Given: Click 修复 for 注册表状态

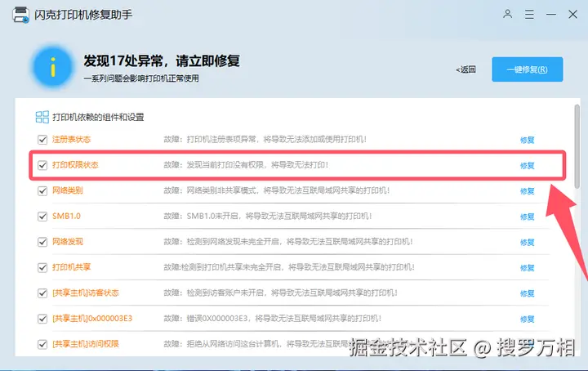Looking at the screenshot, I should [x=528, y=140].
